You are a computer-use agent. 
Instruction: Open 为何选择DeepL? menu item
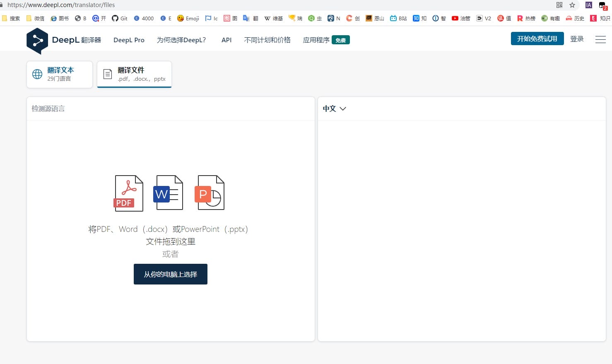181,40
